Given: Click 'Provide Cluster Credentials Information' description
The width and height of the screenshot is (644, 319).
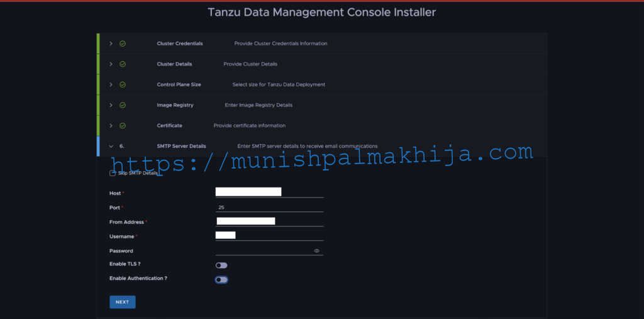Looking at the screenshot, I should coord(281,43).
